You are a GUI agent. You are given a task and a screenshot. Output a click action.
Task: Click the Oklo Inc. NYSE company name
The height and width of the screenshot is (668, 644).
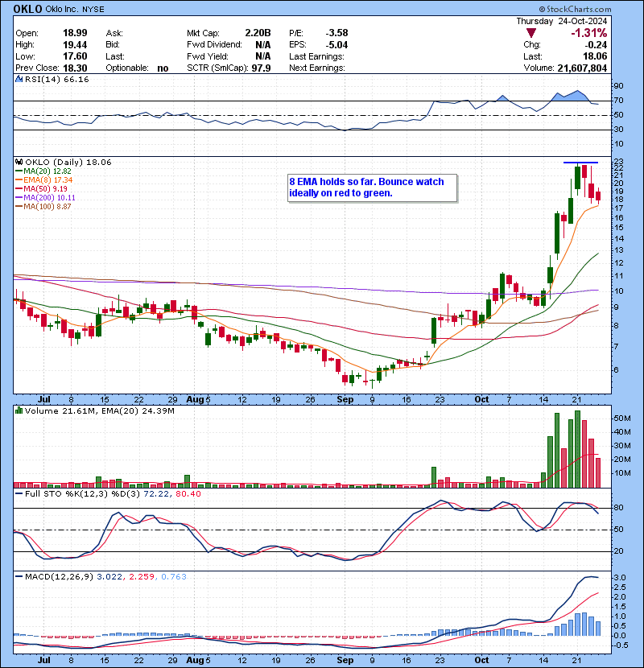[75, 10]
